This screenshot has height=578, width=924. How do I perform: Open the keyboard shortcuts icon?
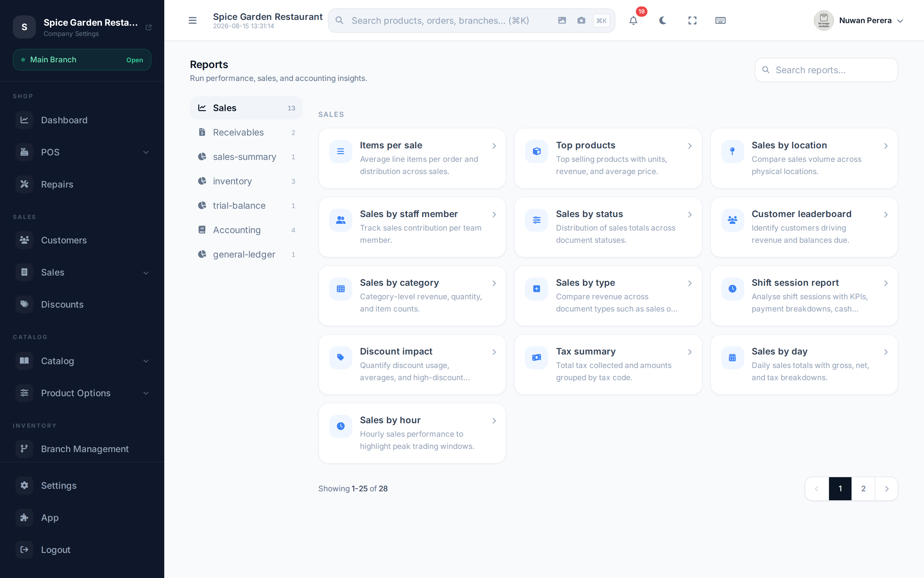721,21
